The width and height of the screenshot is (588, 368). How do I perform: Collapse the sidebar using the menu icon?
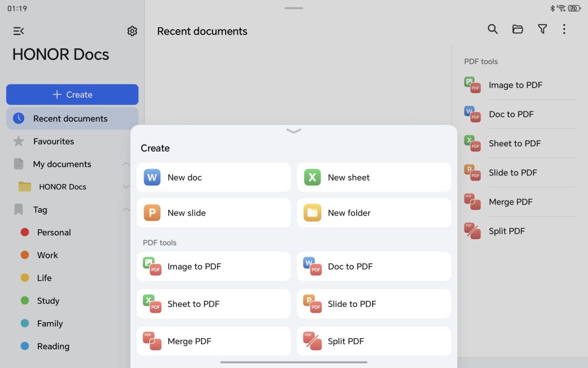(x=18, y=31)
